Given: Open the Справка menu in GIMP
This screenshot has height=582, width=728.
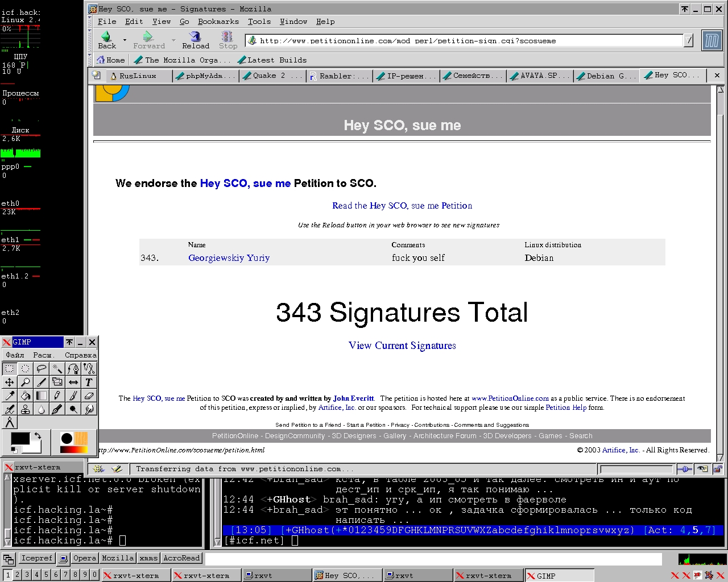Looking at the screenshot, I should [x=80, y=355].
